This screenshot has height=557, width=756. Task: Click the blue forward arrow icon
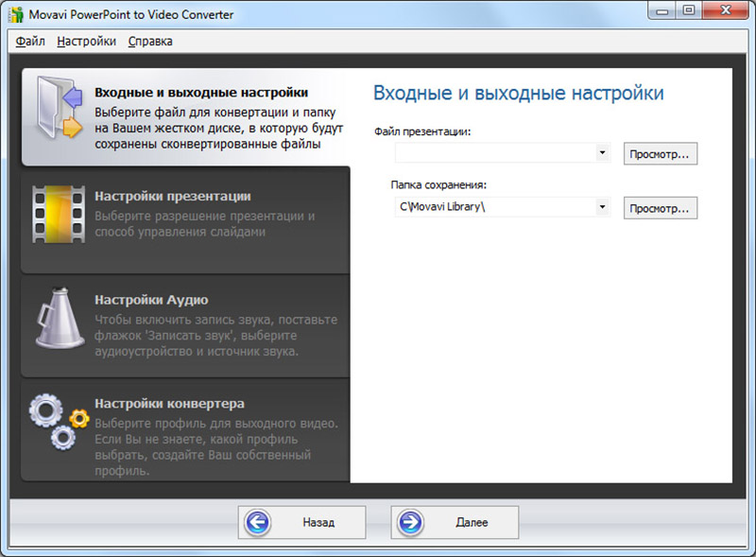(410, 522)
